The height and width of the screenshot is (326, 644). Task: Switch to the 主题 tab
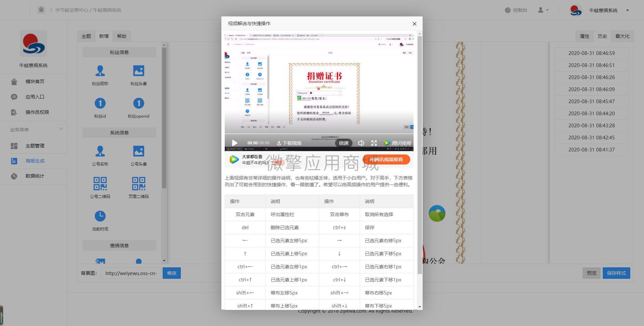[x=86, y=36]
